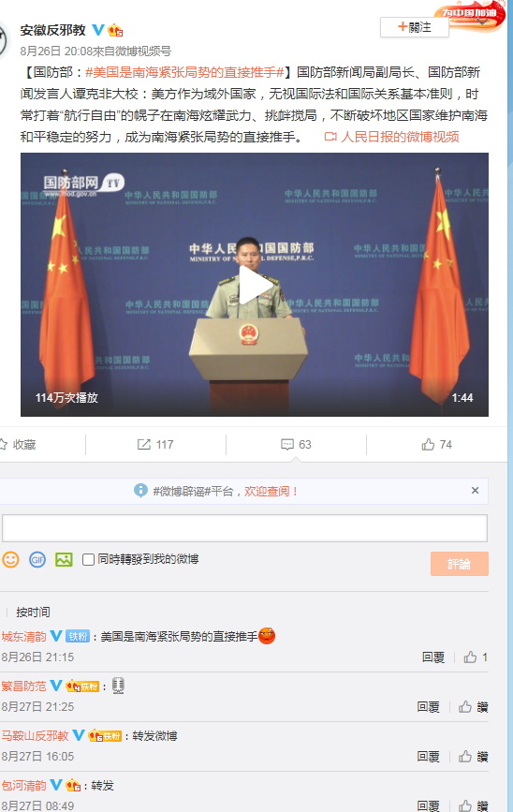Close the 微博辟谣 notice banner
Image resolution: width=513 pixels, height=812 pixels.
[x=475, y=491]
